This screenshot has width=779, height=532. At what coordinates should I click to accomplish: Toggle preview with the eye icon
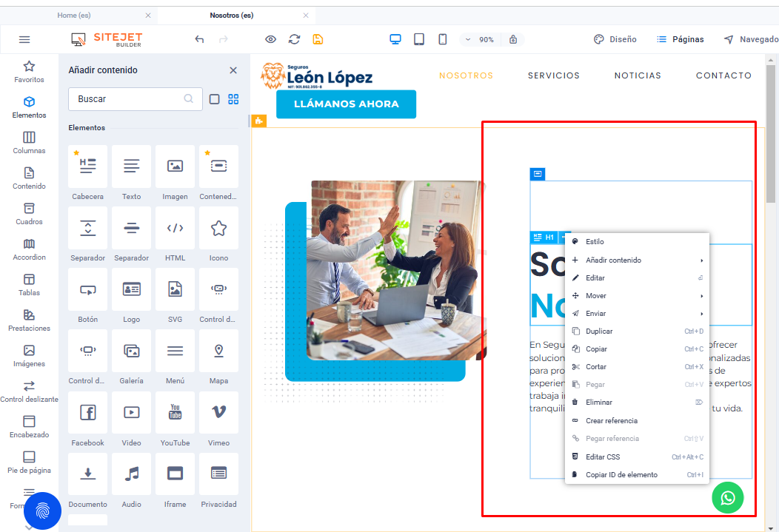[x=270, y=39]
